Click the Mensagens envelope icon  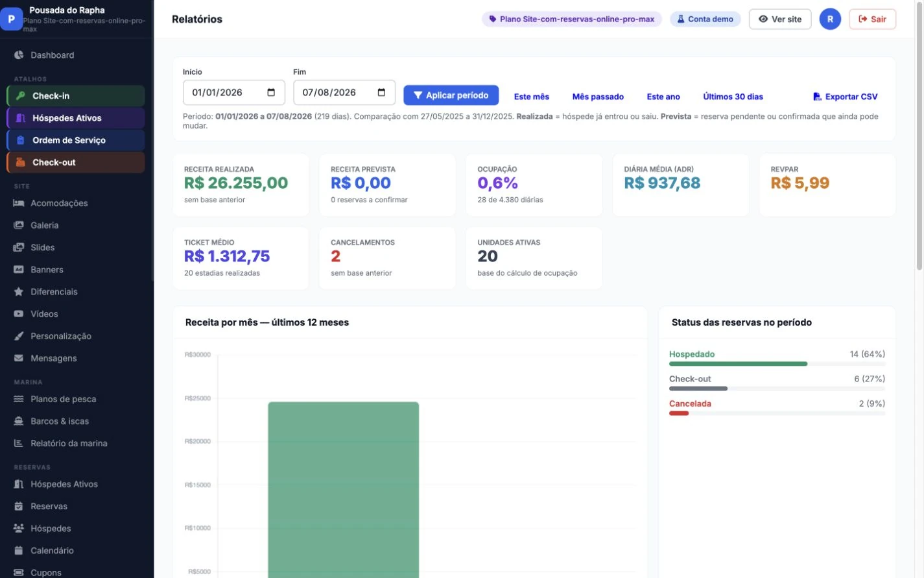(x=19, y=358)
